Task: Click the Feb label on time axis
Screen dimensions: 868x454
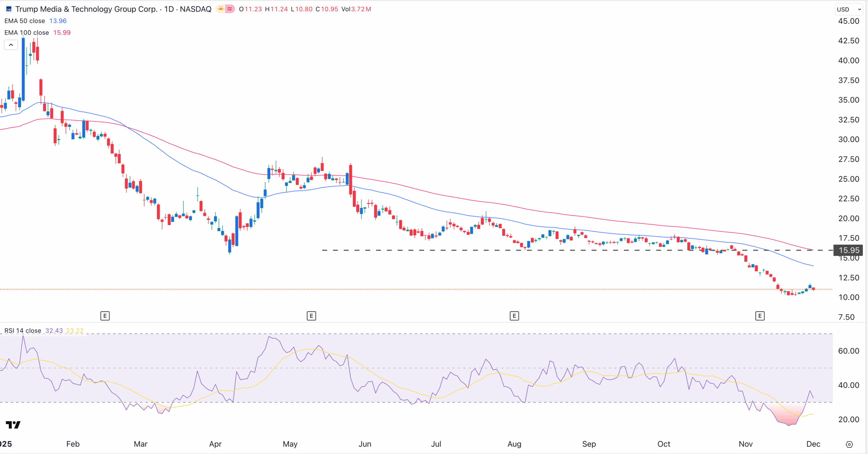Action: coord(73,444)
